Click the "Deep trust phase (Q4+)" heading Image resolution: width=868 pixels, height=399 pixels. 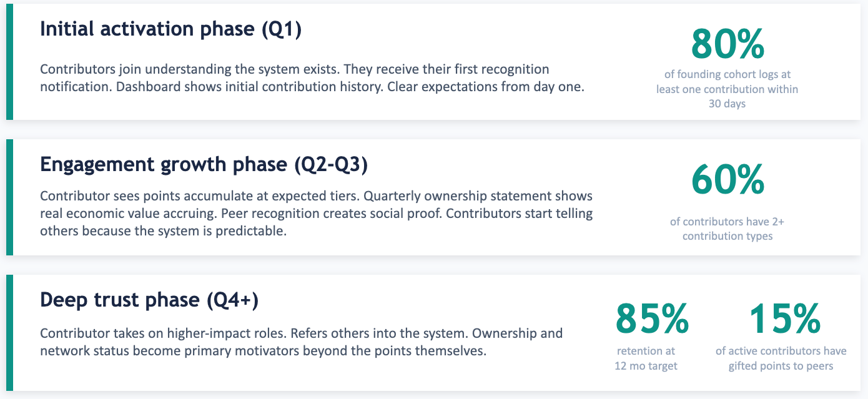click(x=149, y=300)
